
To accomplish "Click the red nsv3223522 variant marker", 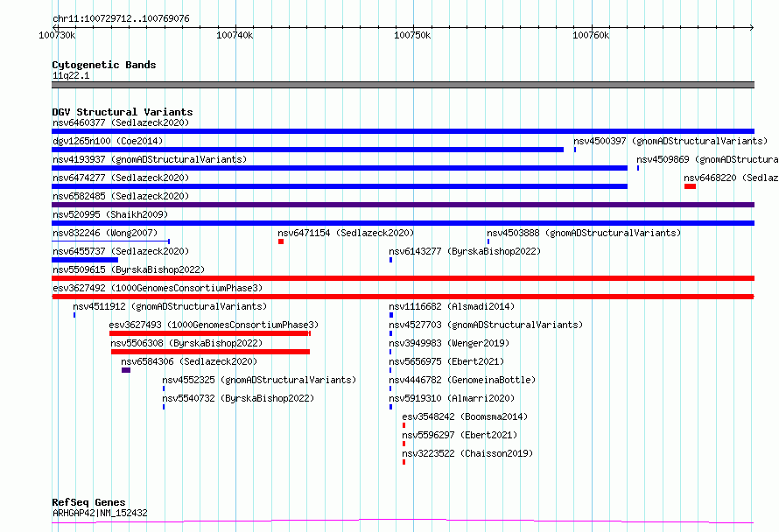I will (x=404, y=462).
